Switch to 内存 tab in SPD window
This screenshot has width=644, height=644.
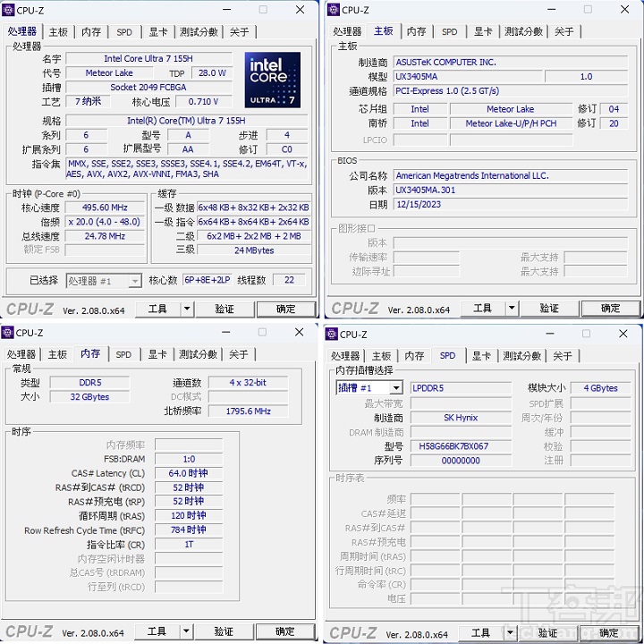(414, 356)
